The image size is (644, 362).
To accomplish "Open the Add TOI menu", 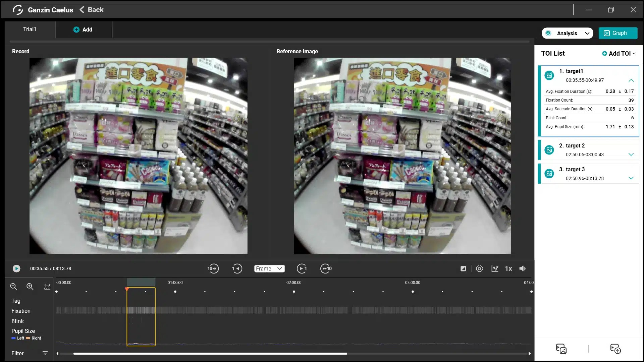I will (x=619, y=54).
